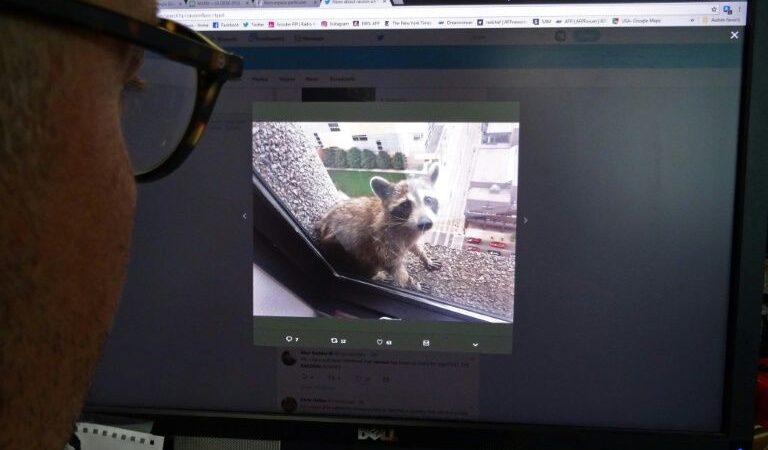Go to previous photo with left arrow
768x450 pixels.
pos(244,216)
